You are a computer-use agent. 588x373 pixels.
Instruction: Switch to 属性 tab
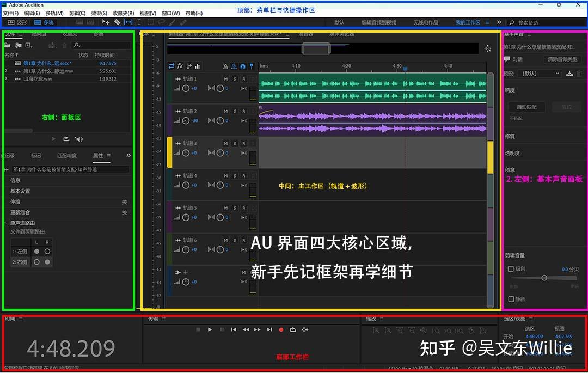pyautogui.click(x=98, y=156)
